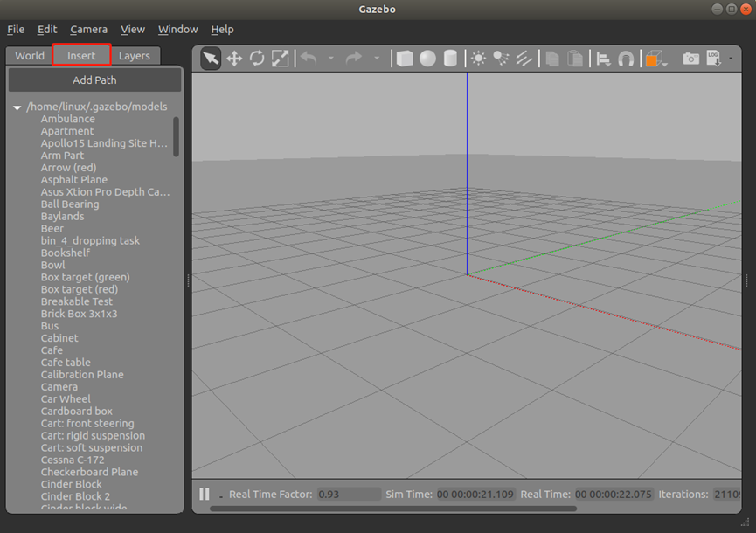Switch to the World tab
The height and width of the screenshot is (533, 756).
pyautogui.click(x=30, y=56)
